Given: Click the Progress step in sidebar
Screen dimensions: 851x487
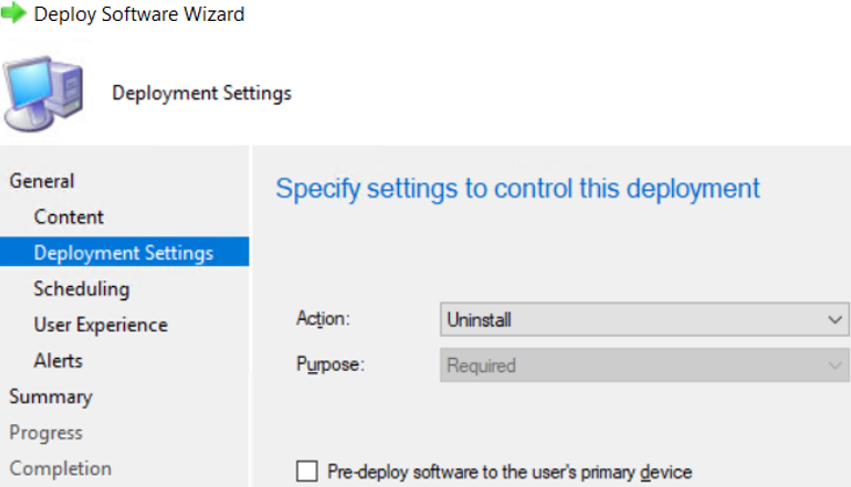Looking at the screenshot, I should (46, 433).
